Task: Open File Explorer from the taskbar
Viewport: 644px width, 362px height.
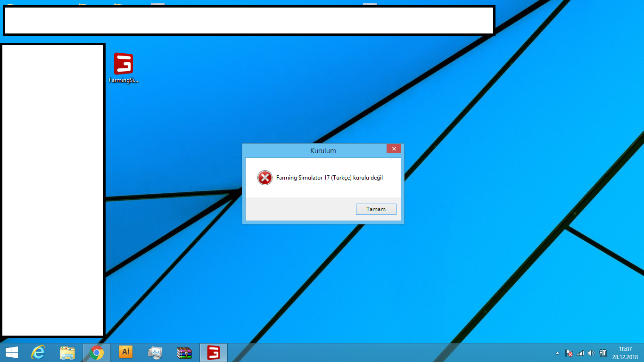Action: (x=67, y=353)
